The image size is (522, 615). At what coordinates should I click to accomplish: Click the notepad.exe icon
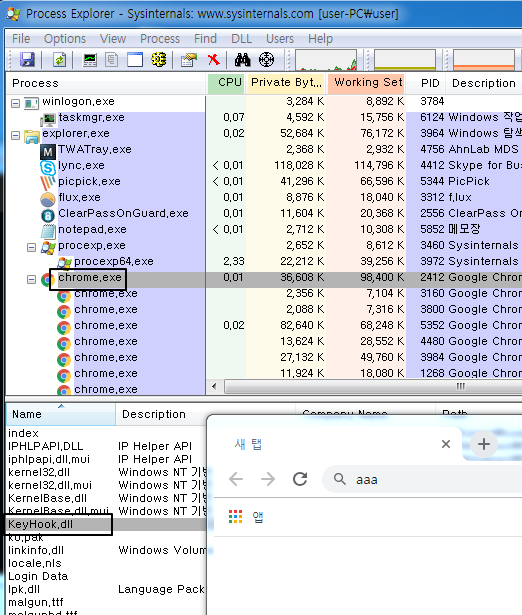pyautogui.click(x=48, y=231)
